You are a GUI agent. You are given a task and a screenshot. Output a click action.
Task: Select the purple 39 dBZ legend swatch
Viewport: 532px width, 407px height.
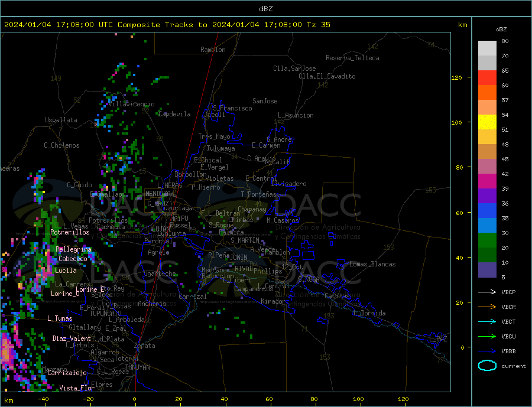pos(487,196)
